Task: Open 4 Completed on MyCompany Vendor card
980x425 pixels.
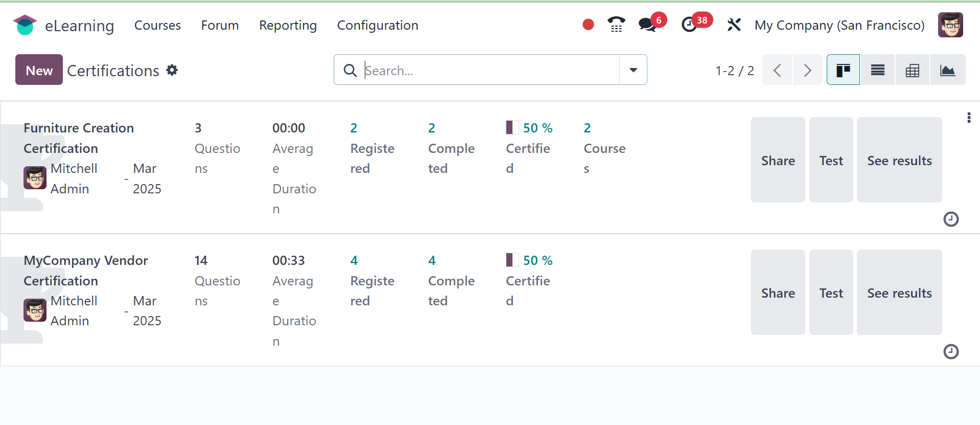Action: click(451, 280)
